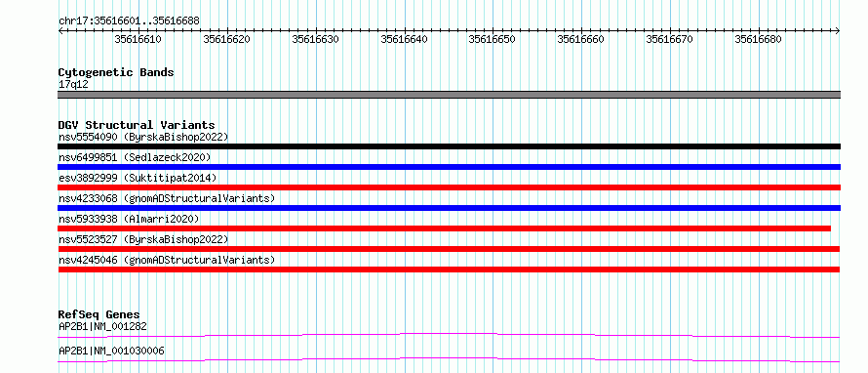Image resolution: width=868 pixels, height=373 pixels.
Task: Click the AP2B1|NM_001030006 label
Action: point(111,351)
